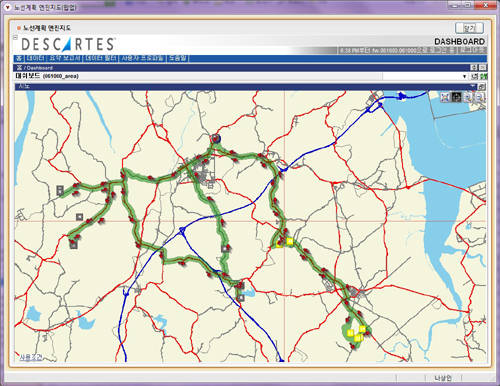Click the home icon in the blue menu bar
Viewport: 500px width, 386px height.
[x=19, y=58]
